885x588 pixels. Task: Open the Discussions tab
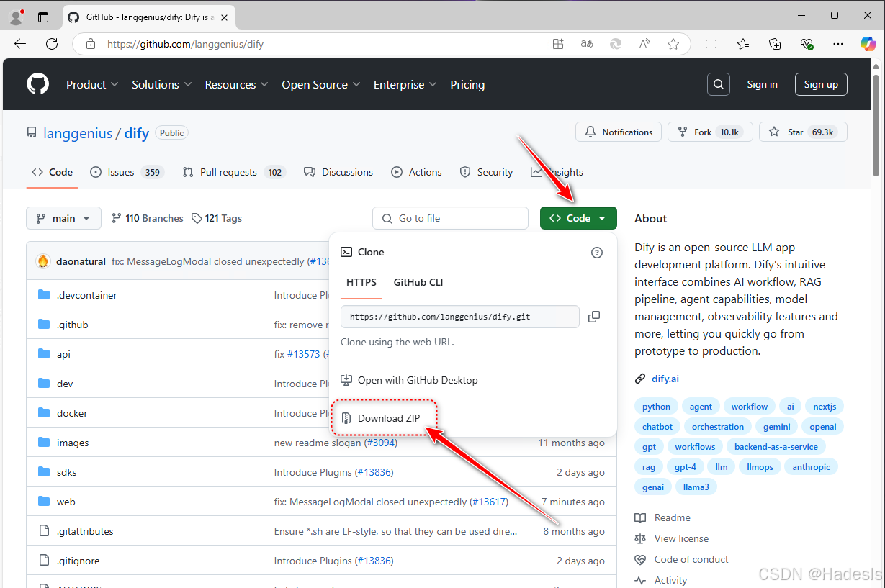click(338, 172)
